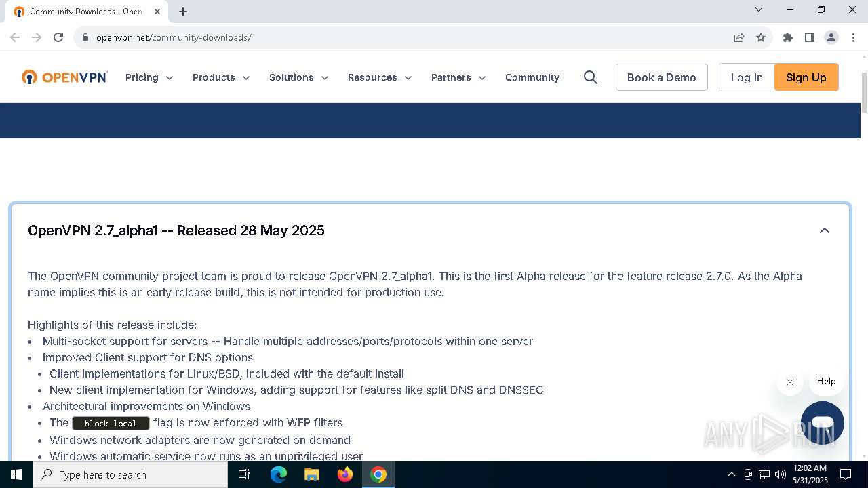Click the taskbar clock showing 12:02 AM
Screen dimensions: 868x488
[810, 474]
